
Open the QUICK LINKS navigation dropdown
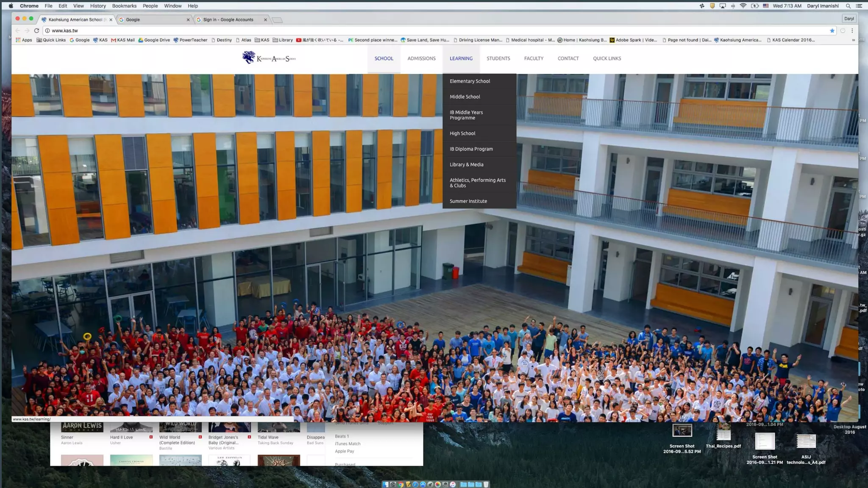(x=606, y=58)
